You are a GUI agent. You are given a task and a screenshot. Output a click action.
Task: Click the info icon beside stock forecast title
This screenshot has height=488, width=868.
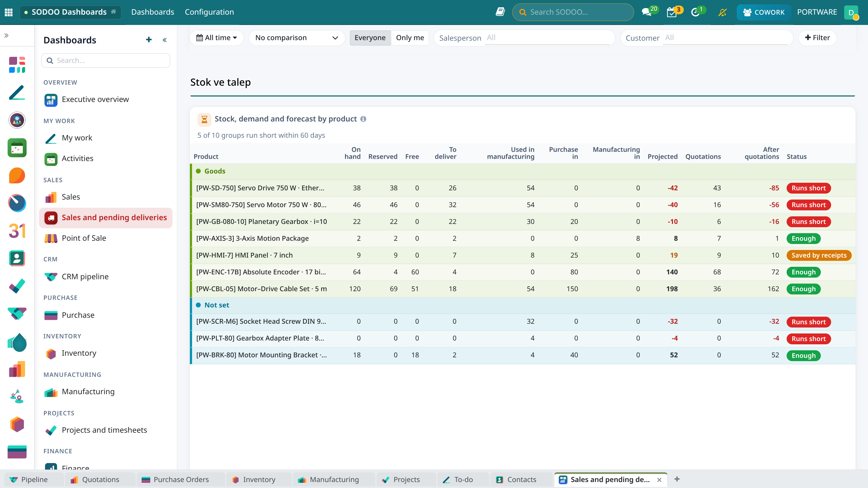click(363, 119)
